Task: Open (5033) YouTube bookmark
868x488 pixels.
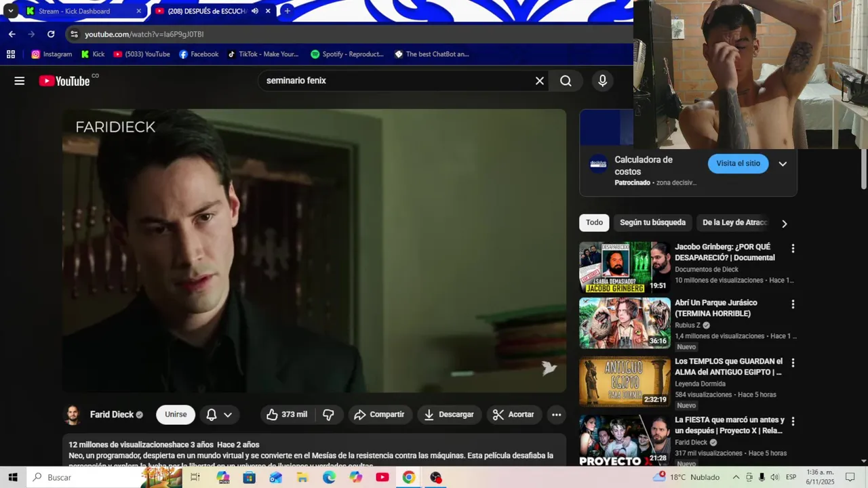Action: click(x=142, y=54)
